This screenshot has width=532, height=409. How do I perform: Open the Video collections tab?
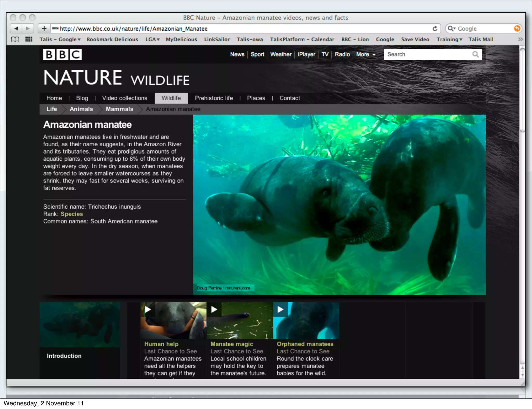pos(124,98)
